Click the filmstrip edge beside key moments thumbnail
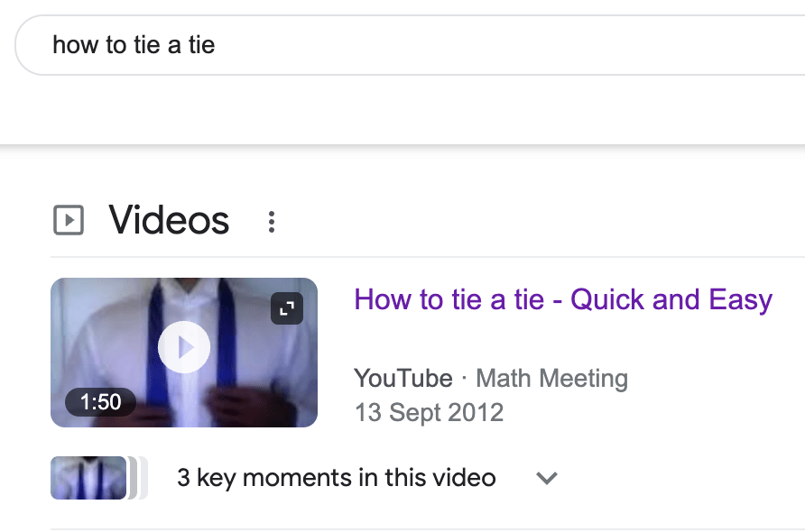The image size is (805, 532). [x=134, y=478]
